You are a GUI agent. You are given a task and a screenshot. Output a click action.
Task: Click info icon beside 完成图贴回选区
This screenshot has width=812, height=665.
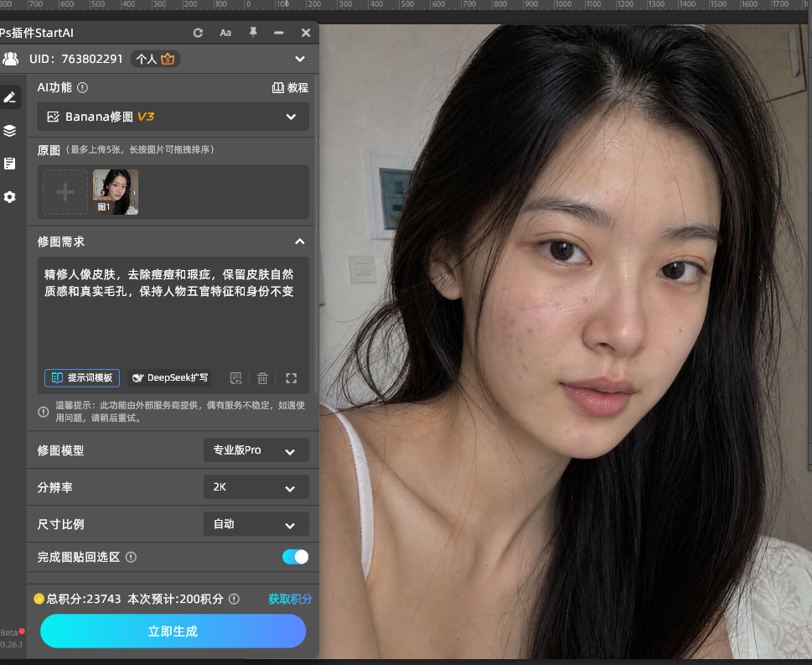pyautogui.click(x=131, y=557)
